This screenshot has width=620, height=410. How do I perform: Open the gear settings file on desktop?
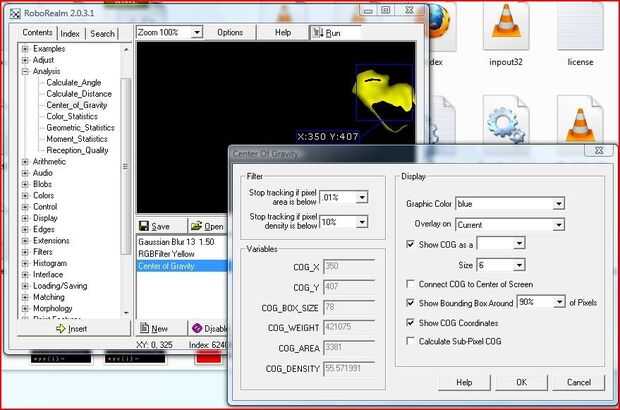click(506, 120)
